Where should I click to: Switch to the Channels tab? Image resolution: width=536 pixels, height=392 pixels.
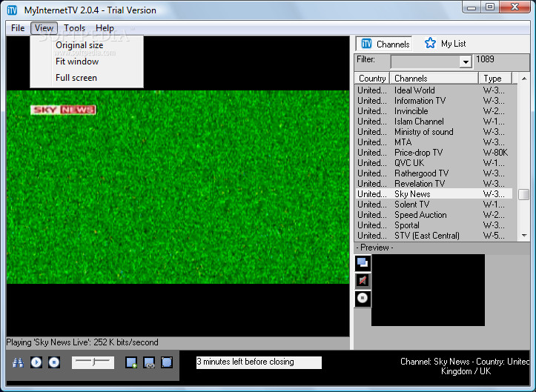pos(385,44)
